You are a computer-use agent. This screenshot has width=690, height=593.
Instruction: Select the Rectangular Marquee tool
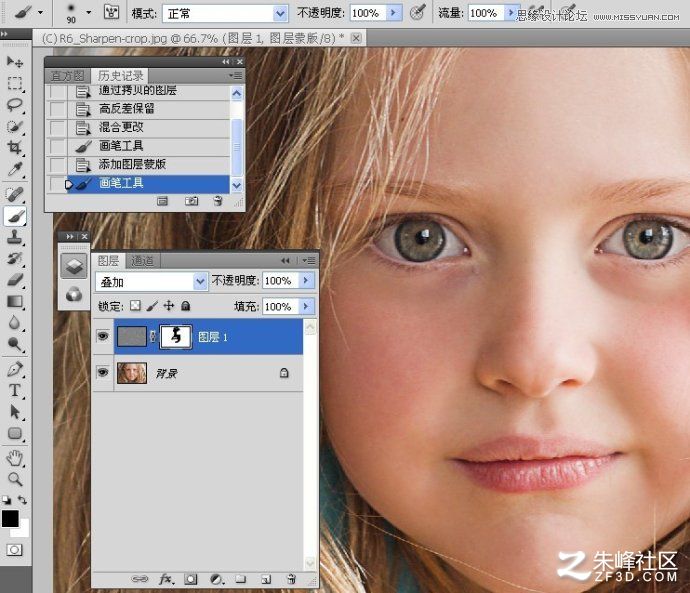[x=15, y=83]
